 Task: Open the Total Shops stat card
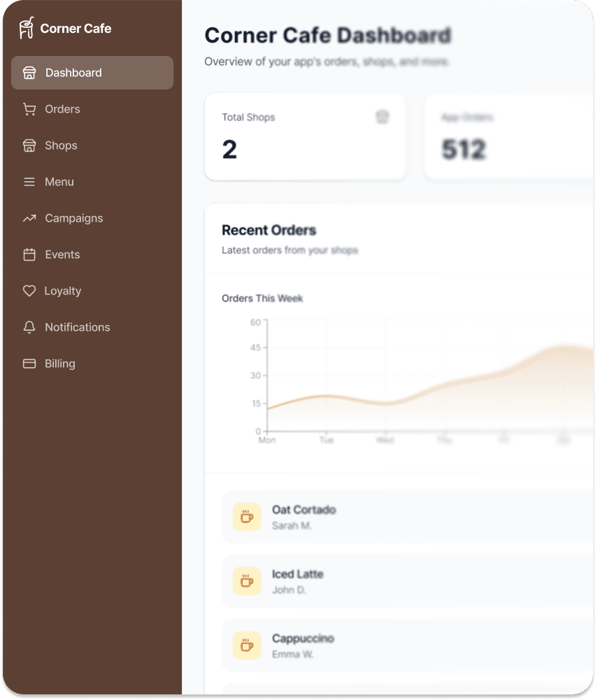[x=305, y=136]
